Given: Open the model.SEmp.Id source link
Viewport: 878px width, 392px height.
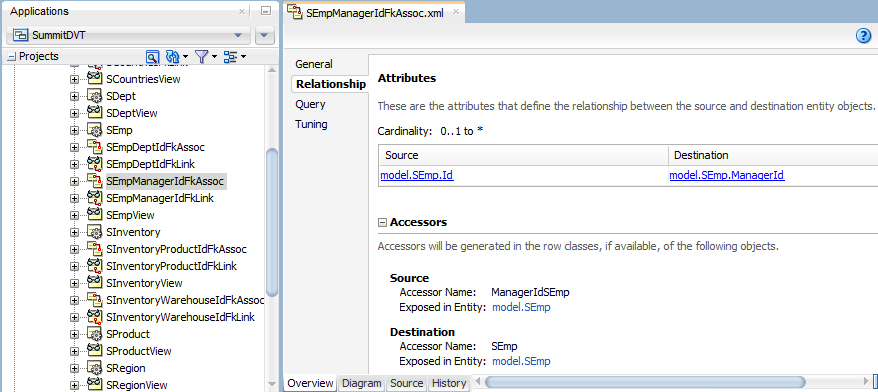Looking at the screenshot, I should point(417,175).
